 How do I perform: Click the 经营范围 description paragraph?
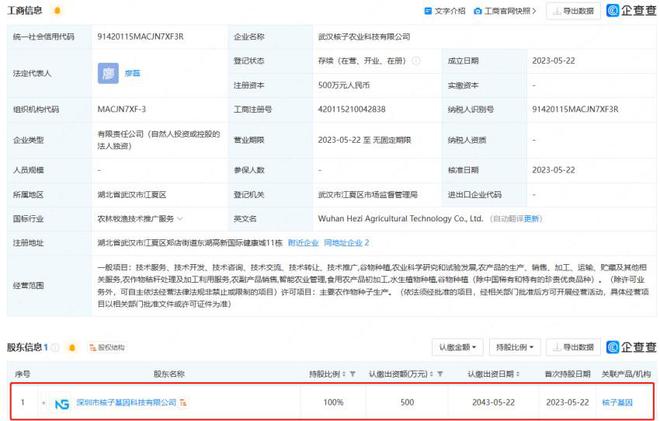[373, 285]
